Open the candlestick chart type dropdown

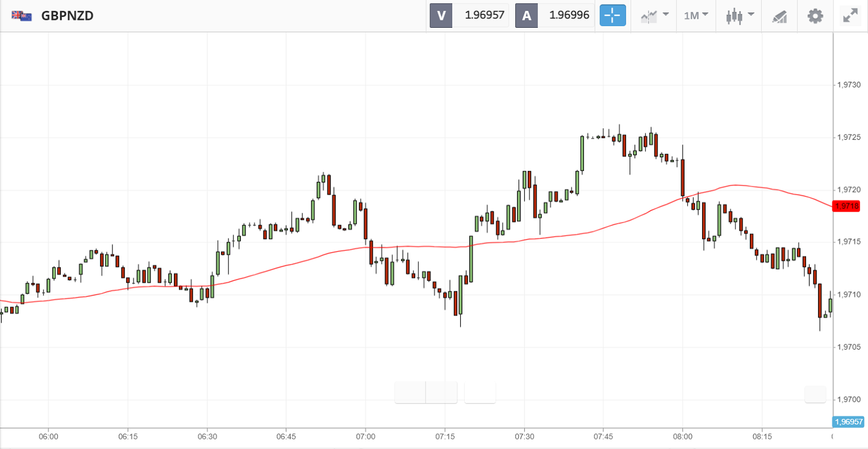tap(740, 16)
